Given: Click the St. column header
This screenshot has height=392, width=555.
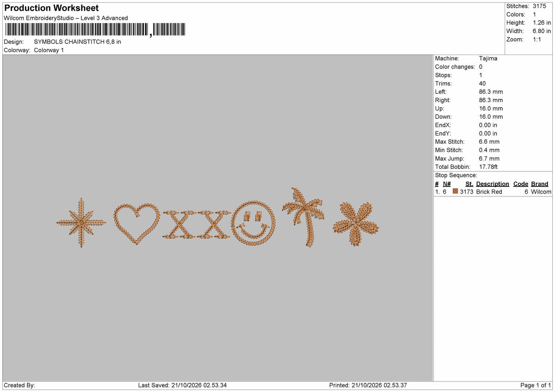Looking at the screenshot, I should pyautogui.click(x=469, y=184).
